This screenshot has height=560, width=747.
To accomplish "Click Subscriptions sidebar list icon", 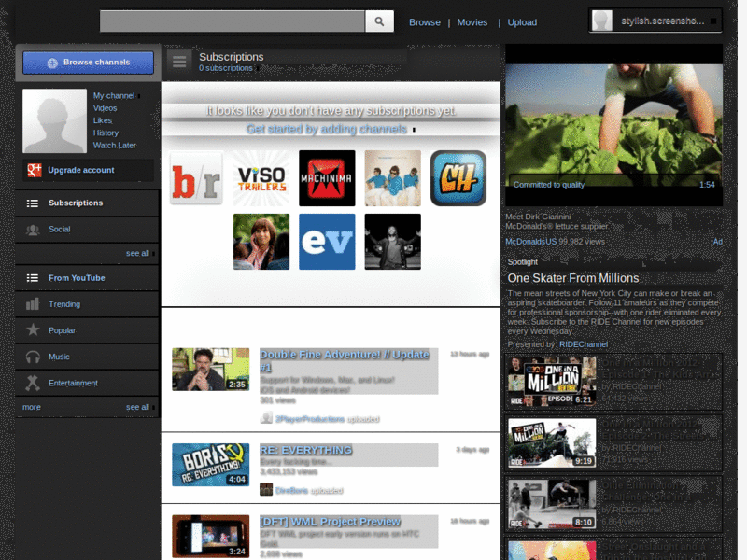I will [33, 203].
